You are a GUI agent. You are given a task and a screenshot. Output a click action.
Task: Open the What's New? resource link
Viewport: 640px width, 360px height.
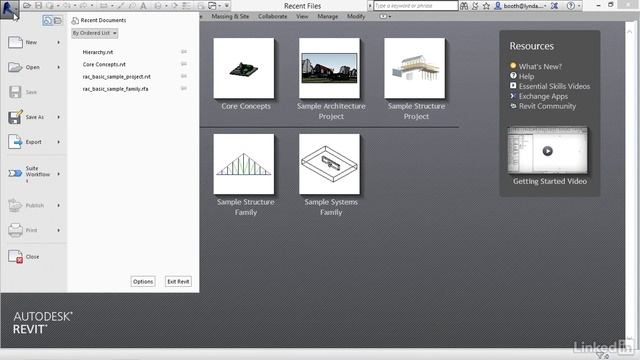point(540,67)
